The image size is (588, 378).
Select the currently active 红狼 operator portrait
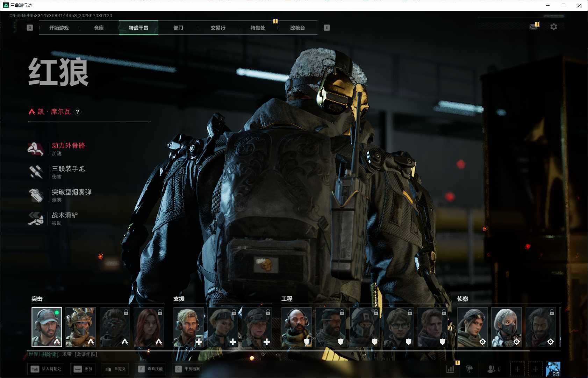(x=47, y=327)
